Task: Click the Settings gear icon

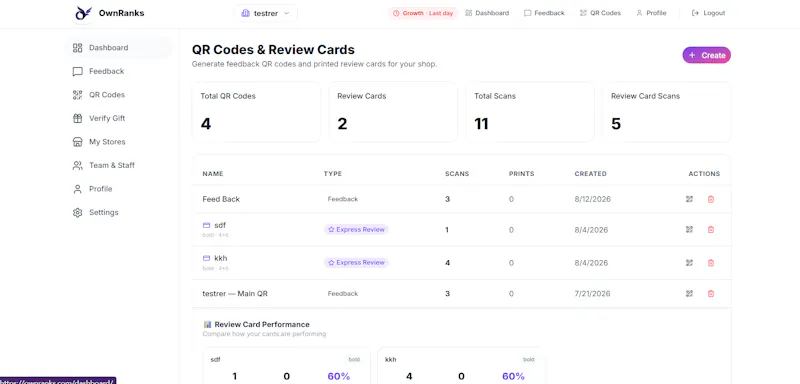Action: (x=78, y=212)
